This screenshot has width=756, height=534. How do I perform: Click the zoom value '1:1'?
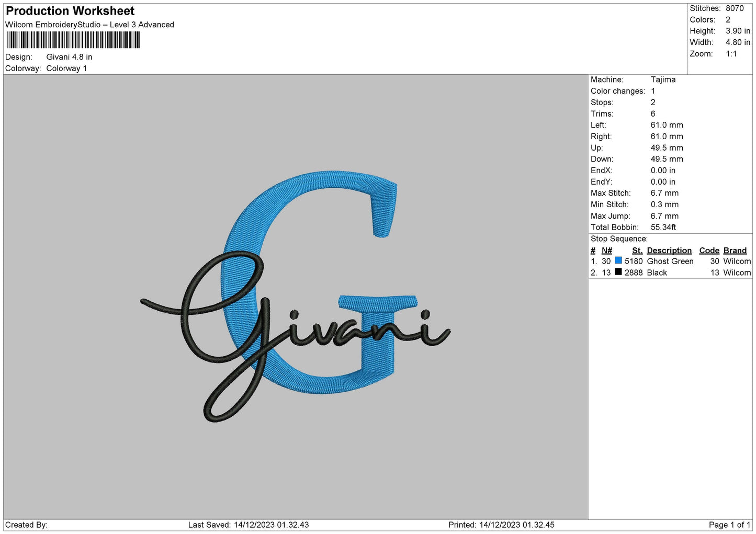[731, 54]
